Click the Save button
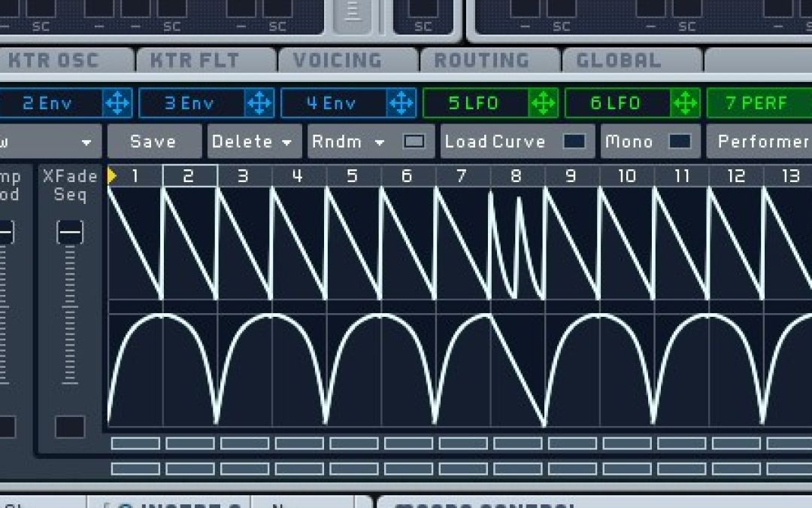The width and height of the screenshot is (812, 508). 154,141
